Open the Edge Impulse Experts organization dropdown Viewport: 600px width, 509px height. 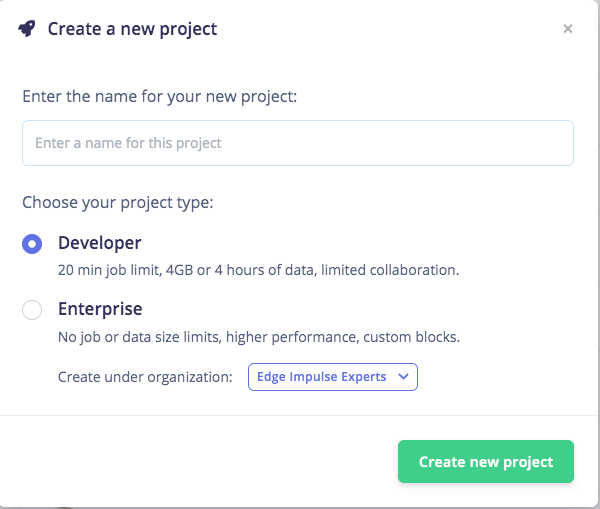[332, 376]
